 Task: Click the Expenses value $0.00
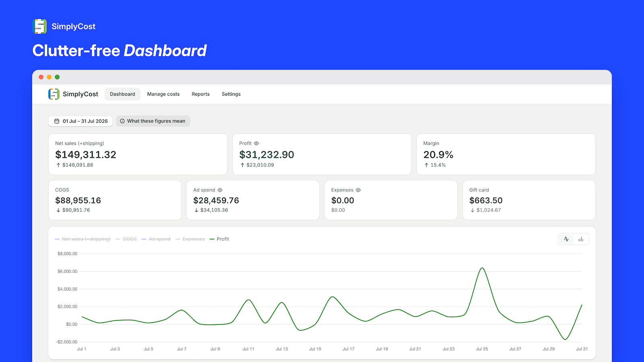click(x=343, y=200)
